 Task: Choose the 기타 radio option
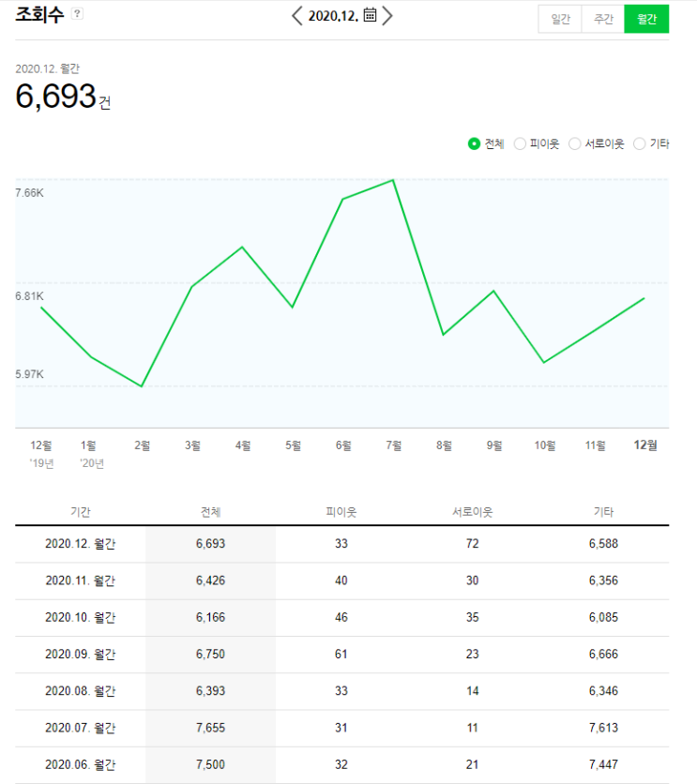click(x=640, y=143)
